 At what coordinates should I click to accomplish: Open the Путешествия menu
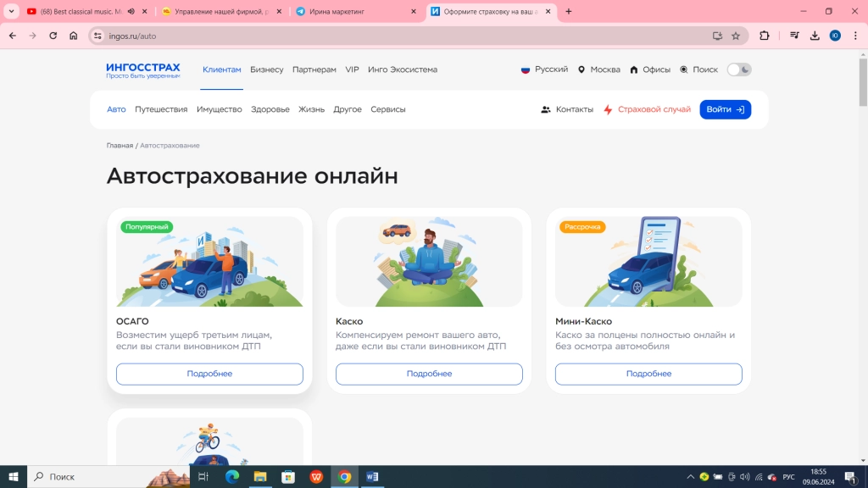161,109
